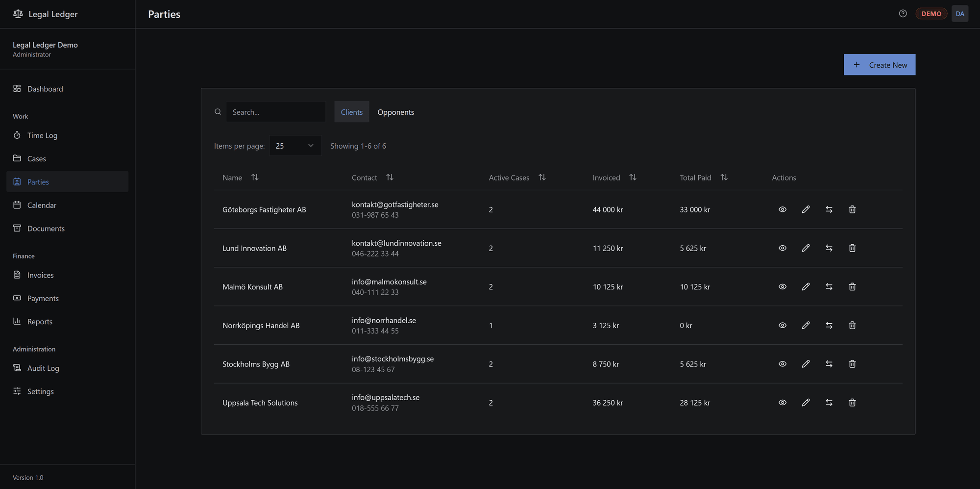980x489 pixels.
Task: Edit Norrköpings Handel AB with pencil icon
Action: (x=806, y=325)
